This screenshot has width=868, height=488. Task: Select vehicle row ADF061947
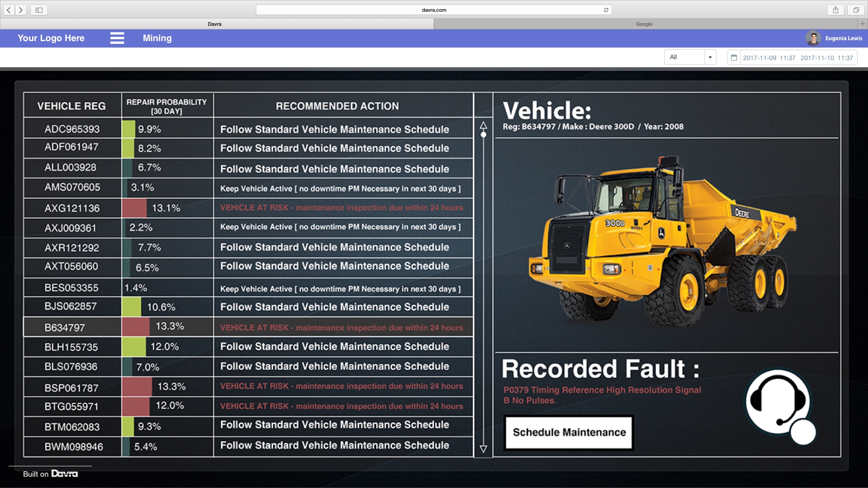coord(248,148)
